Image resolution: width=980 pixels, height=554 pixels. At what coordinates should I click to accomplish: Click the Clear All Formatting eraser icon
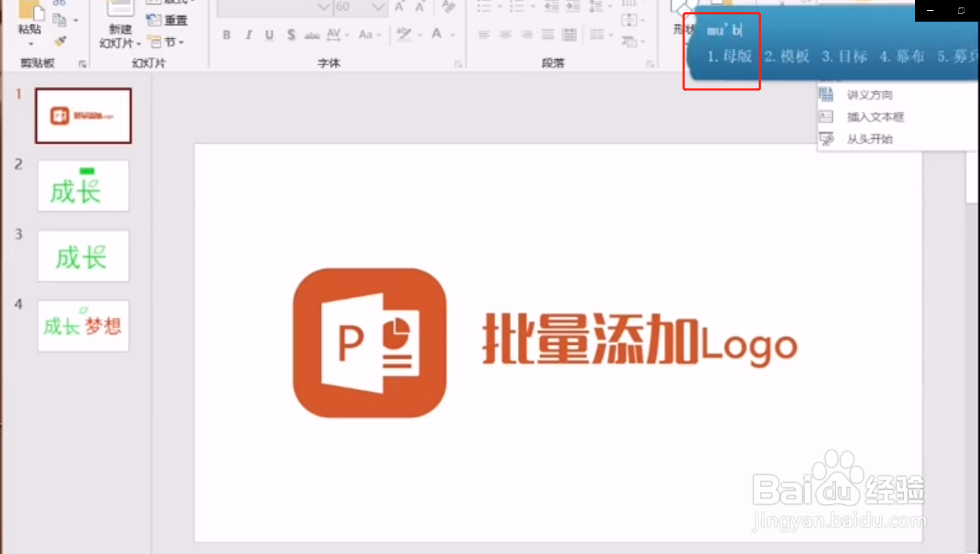point(448,8)
